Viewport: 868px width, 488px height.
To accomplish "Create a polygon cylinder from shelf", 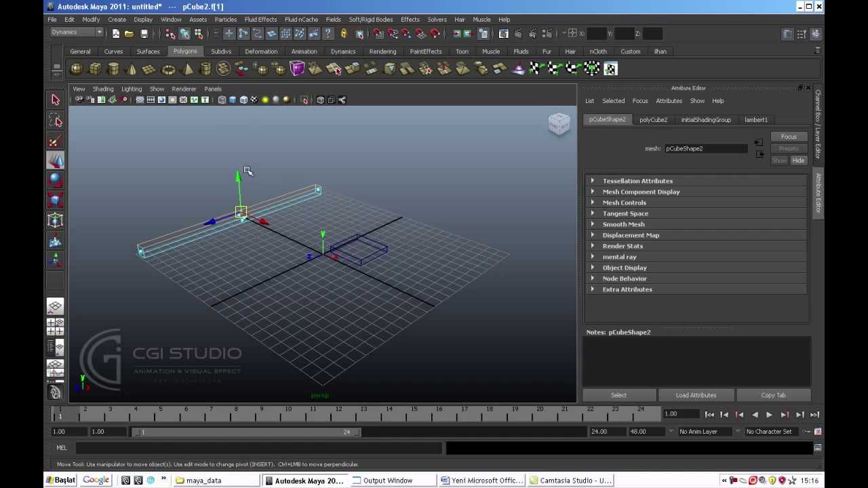I will tap(113, 68).
